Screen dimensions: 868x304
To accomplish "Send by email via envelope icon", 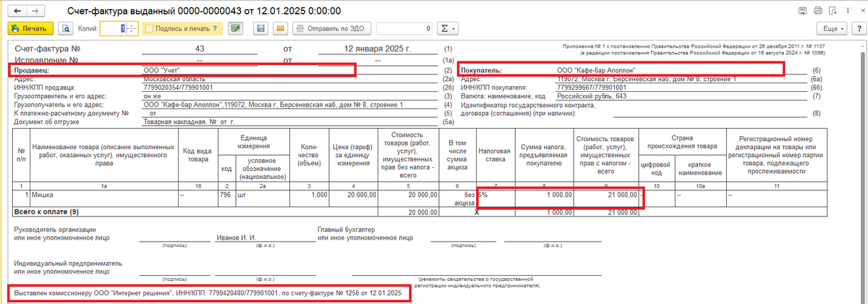I will (x=280, y=29).
